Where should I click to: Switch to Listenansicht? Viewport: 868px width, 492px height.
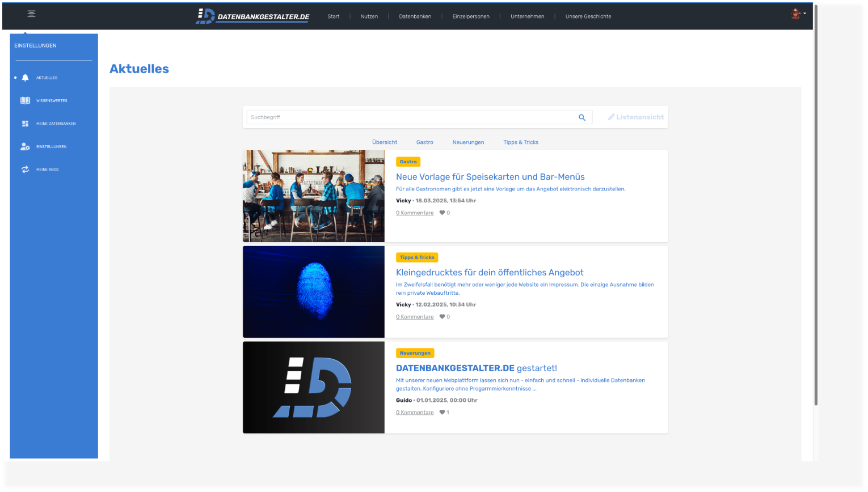pos(636,117)
